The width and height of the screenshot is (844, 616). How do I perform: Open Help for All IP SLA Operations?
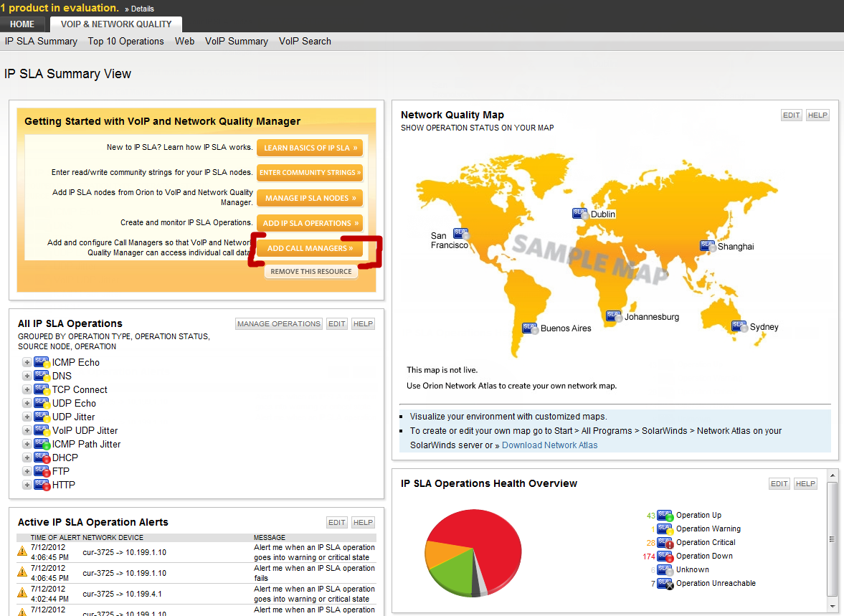(363, 323)
